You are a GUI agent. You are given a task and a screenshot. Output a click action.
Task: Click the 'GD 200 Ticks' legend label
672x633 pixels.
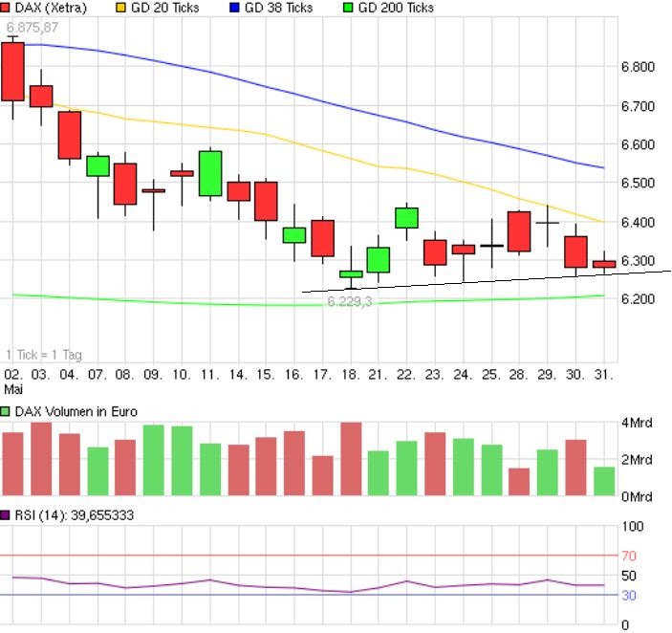pyautogui.click(x=396, y=8)
